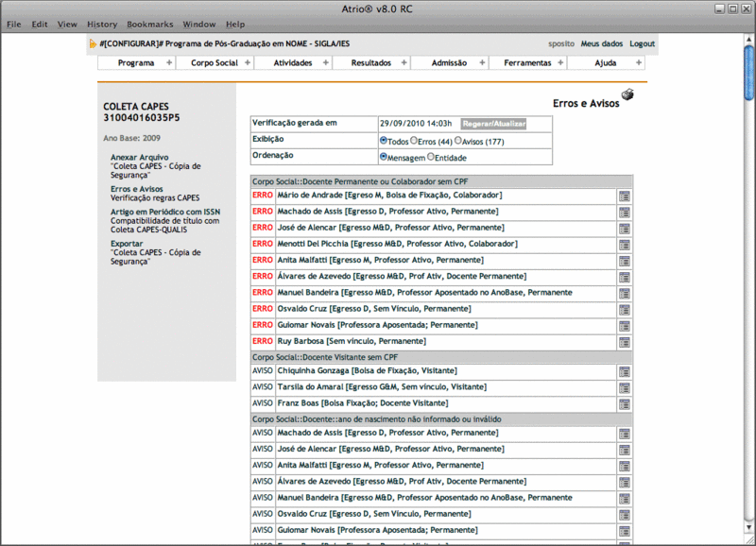This screenshot has height=546, width=756.
Task: Click the vertical scrollbar on the right
Action: 748,283
